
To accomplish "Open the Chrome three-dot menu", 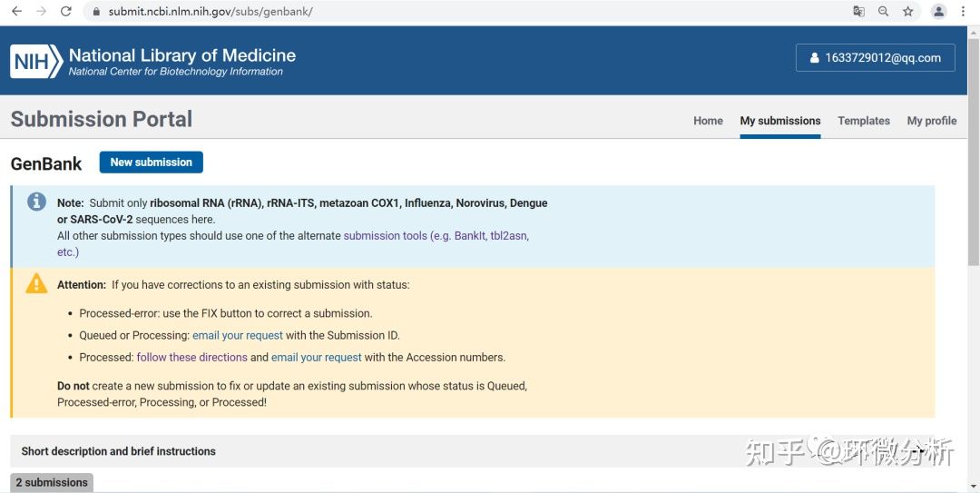I will point(963,11).
